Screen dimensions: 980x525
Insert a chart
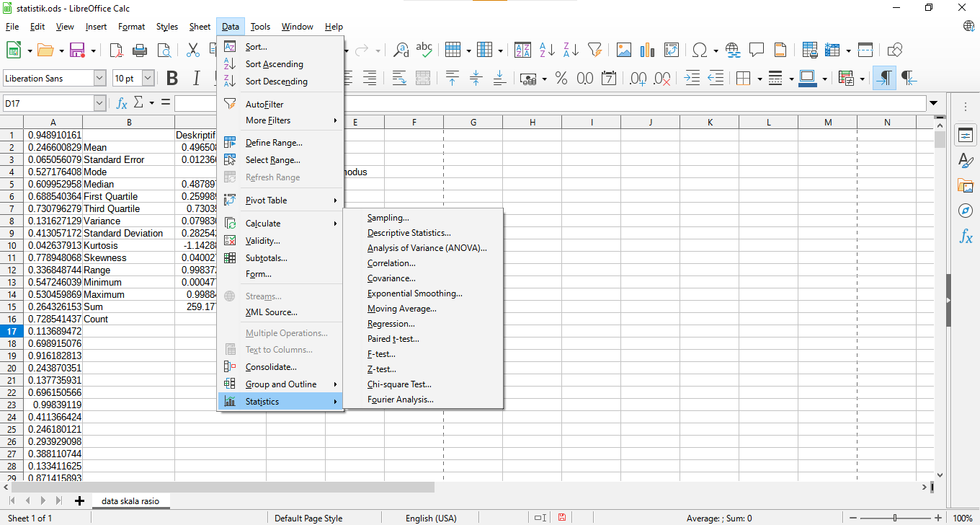point(646,50)
